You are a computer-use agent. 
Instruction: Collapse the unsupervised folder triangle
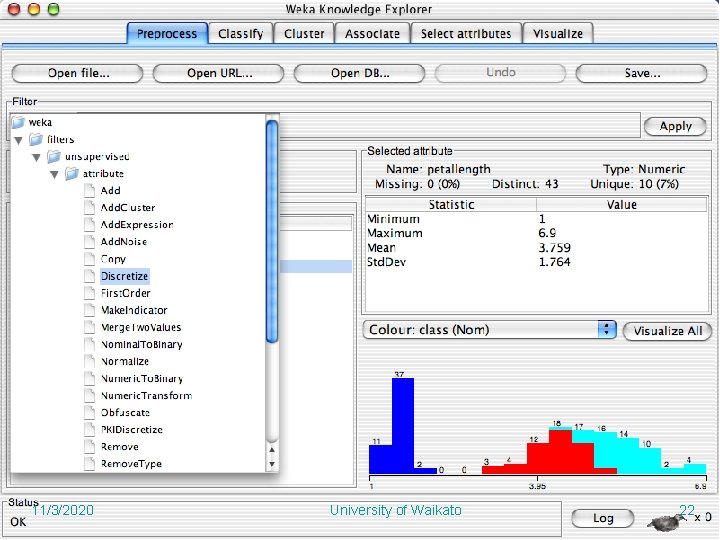(36, 158)
